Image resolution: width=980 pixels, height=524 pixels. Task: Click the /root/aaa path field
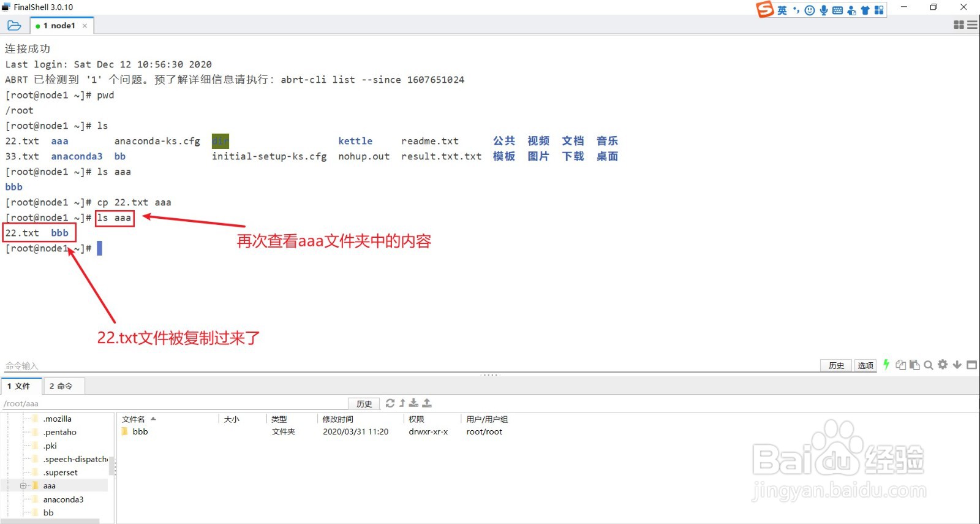click(x=175, y=404)
